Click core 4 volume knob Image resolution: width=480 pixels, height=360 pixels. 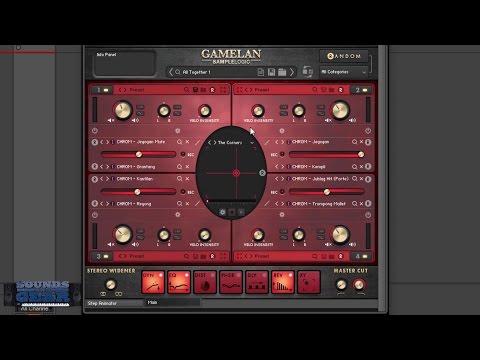(340, 235)
